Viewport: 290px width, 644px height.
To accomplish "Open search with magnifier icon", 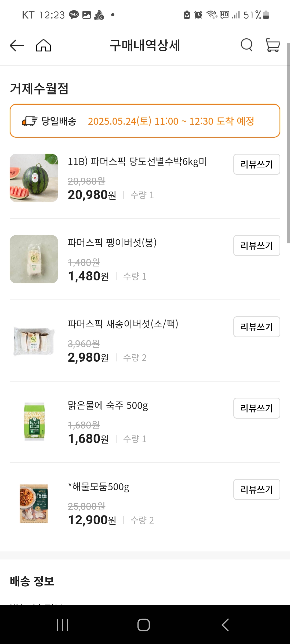I will pos(247,45).
